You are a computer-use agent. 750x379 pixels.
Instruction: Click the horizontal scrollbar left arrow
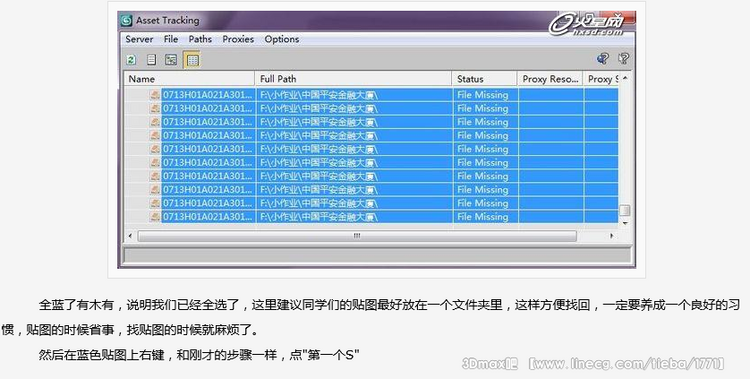(x=130, y=236)
